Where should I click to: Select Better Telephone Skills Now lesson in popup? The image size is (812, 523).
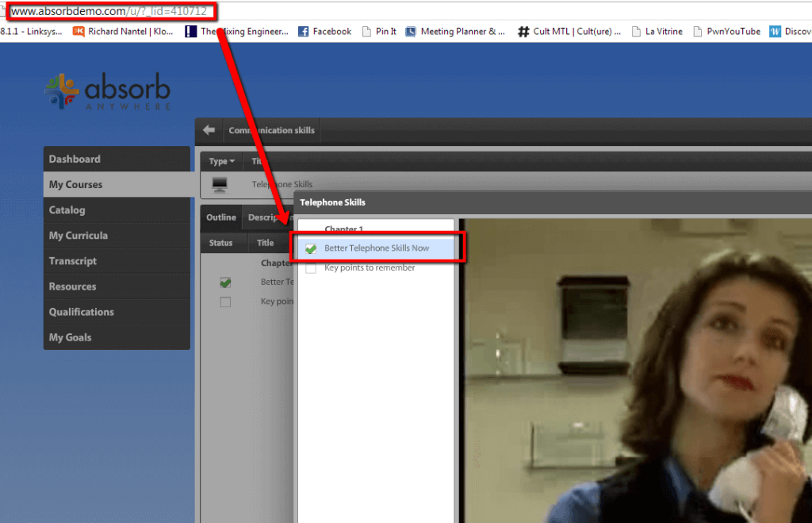pos(377,248)
